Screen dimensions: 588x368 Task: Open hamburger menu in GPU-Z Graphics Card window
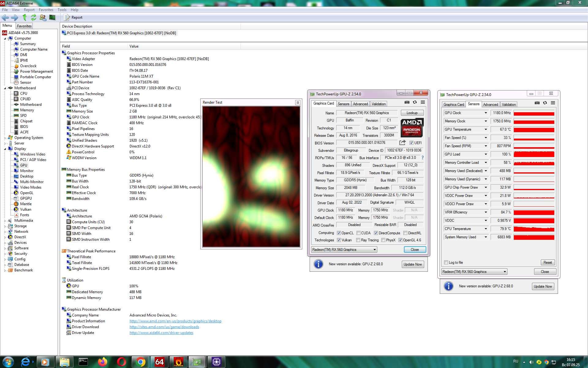423,102
